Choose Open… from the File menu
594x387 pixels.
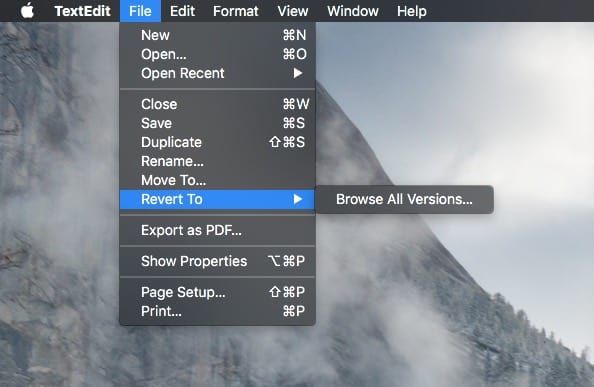[x=217, y=54]
